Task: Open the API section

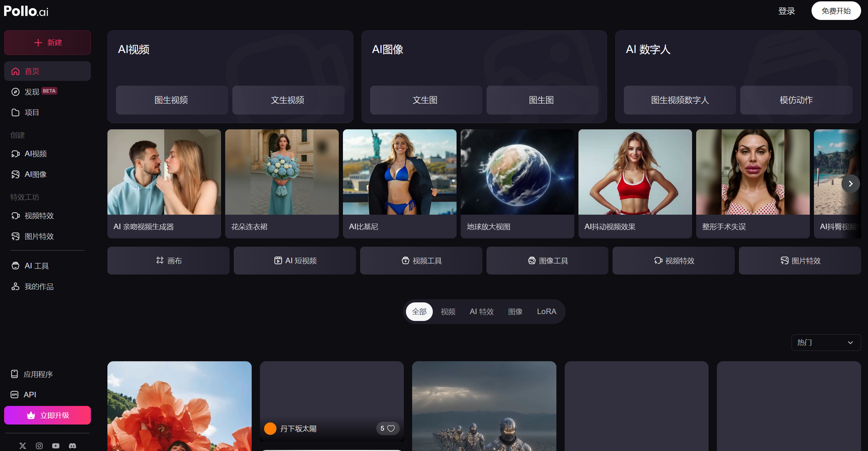Action: pyautogui.click(x=29, y=395)
